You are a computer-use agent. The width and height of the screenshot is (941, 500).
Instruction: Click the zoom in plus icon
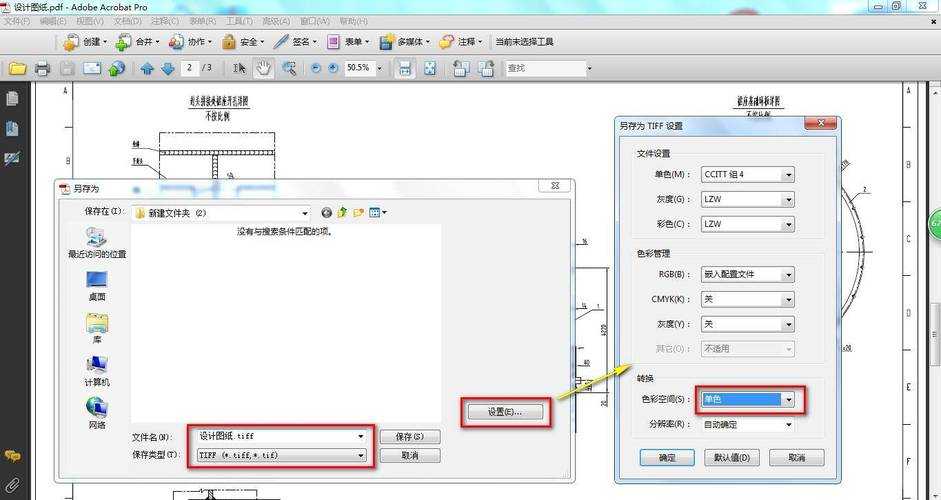coord(334,68)
